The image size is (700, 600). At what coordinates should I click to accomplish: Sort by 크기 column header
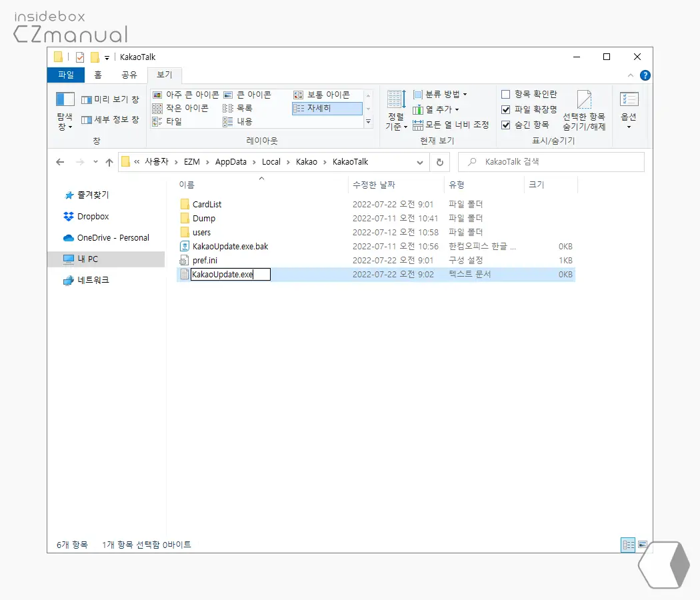click(551, 185)
